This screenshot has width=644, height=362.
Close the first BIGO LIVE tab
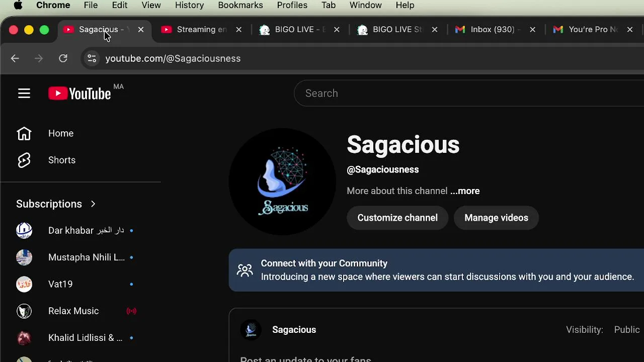pyautogui.click(x=337, y=30)
